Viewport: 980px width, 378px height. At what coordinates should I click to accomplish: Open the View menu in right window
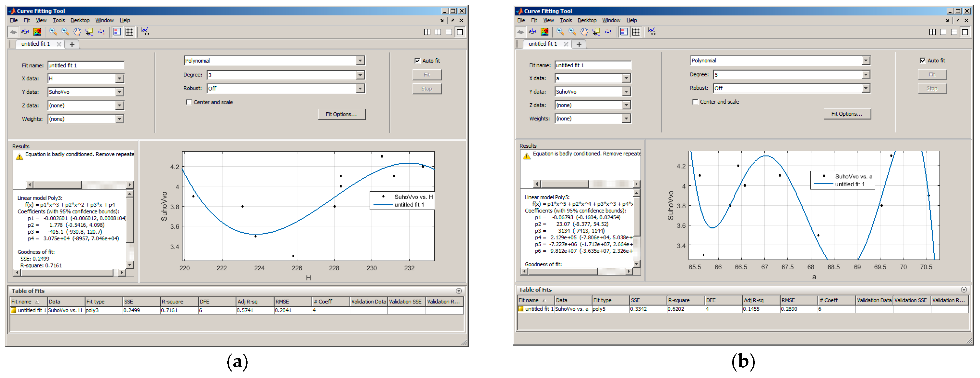(548, 21)
